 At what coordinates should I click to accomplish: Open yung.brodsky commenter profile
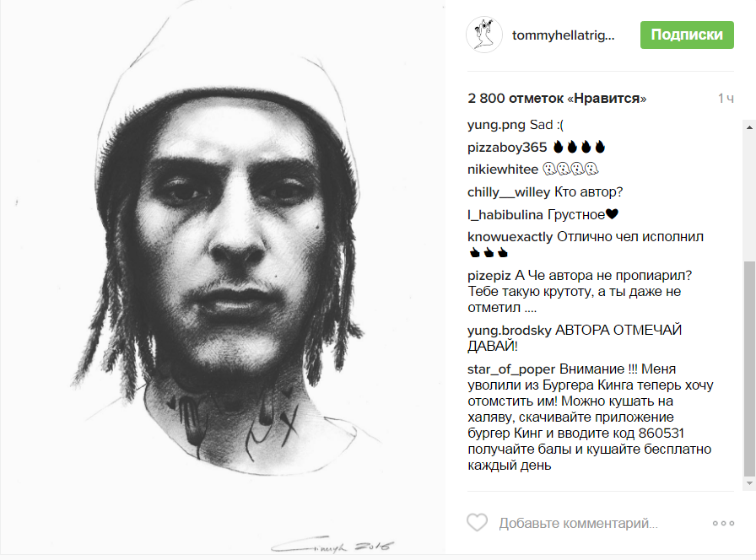(x=509, y=331)
